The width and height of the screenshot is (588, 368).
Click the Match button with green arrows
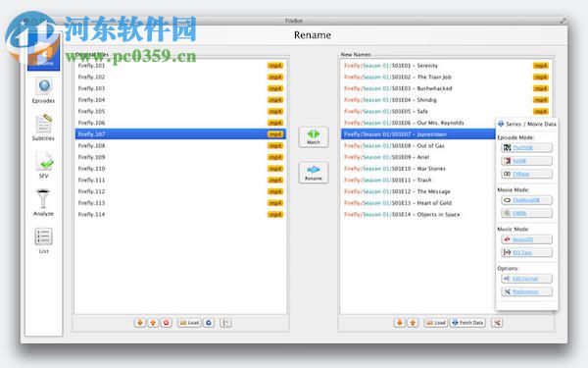pos(314,136)
